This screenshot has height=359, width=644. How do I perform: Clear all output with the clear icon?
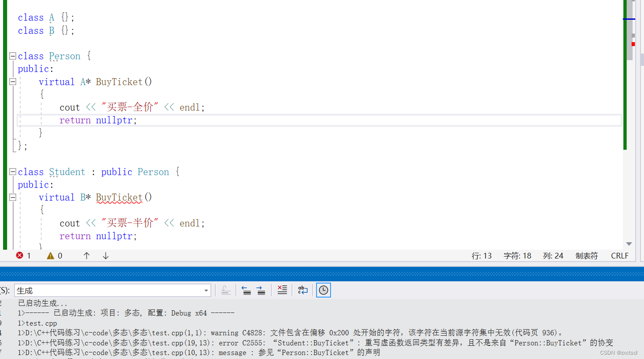point(282,290)
